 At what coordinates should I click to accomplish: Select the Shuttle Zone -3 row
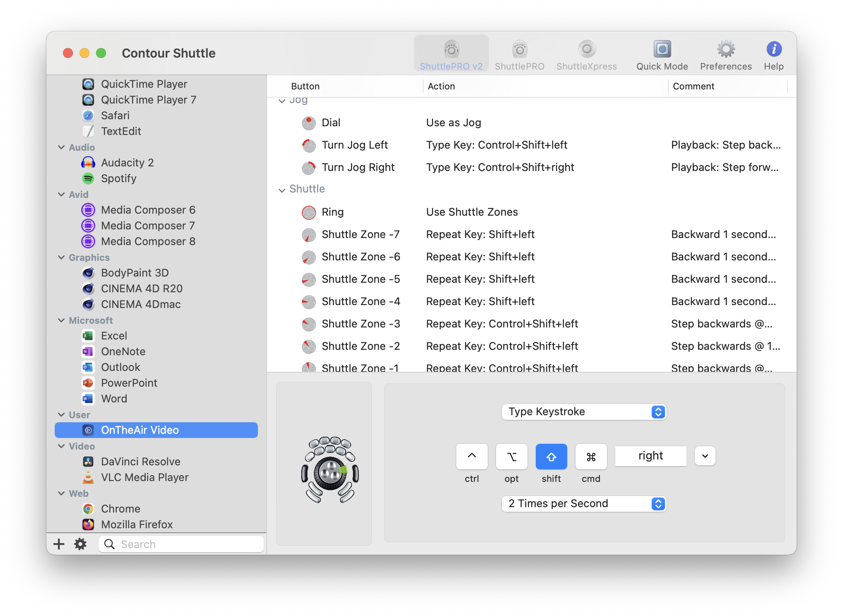coord(532,324)
